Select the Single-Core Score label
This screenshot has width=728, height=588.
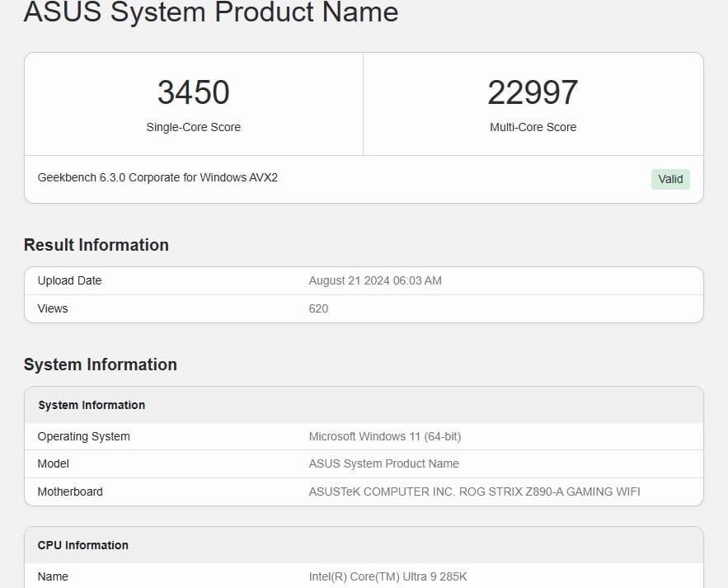(x=193, y=127)
